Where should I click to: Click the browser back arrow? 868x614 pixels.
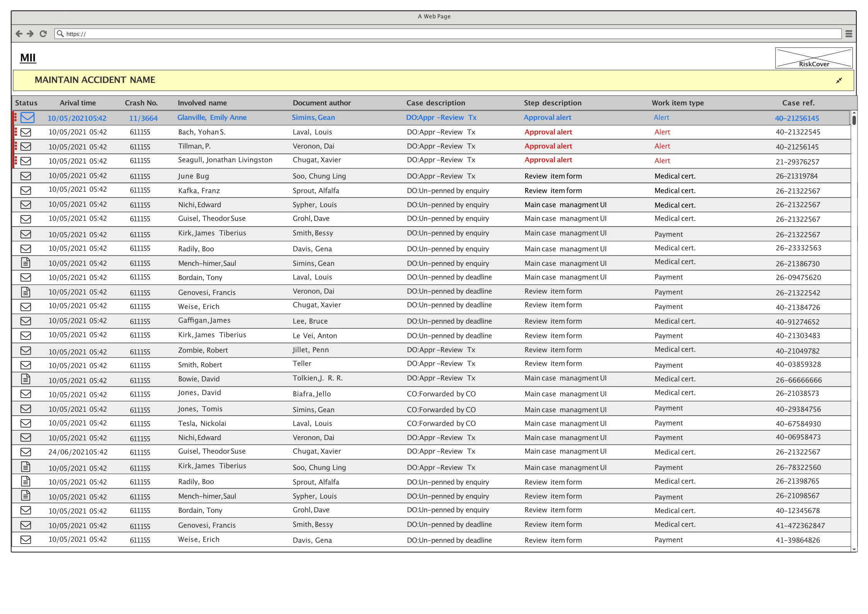[x=19, y=34]
